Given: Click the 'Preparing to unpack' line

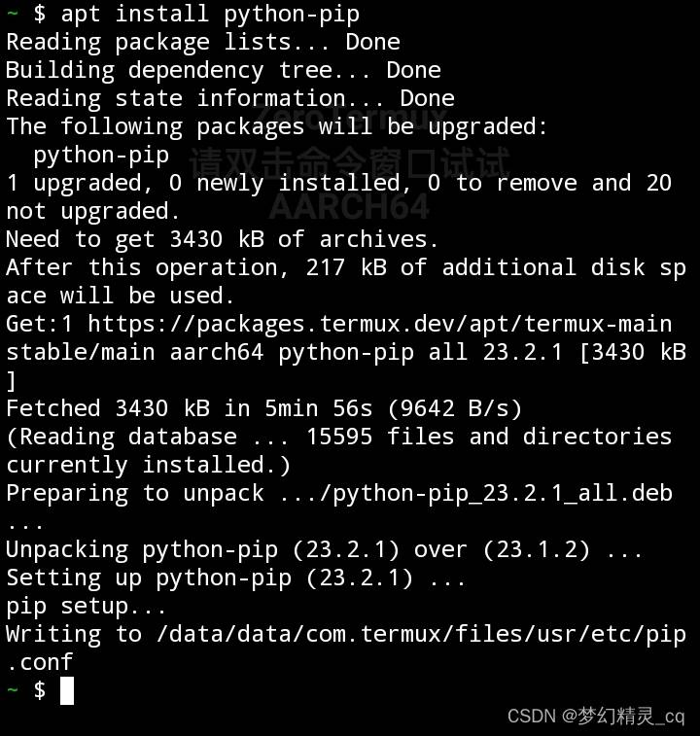Looking at the screenshot, I should [339, 493].
